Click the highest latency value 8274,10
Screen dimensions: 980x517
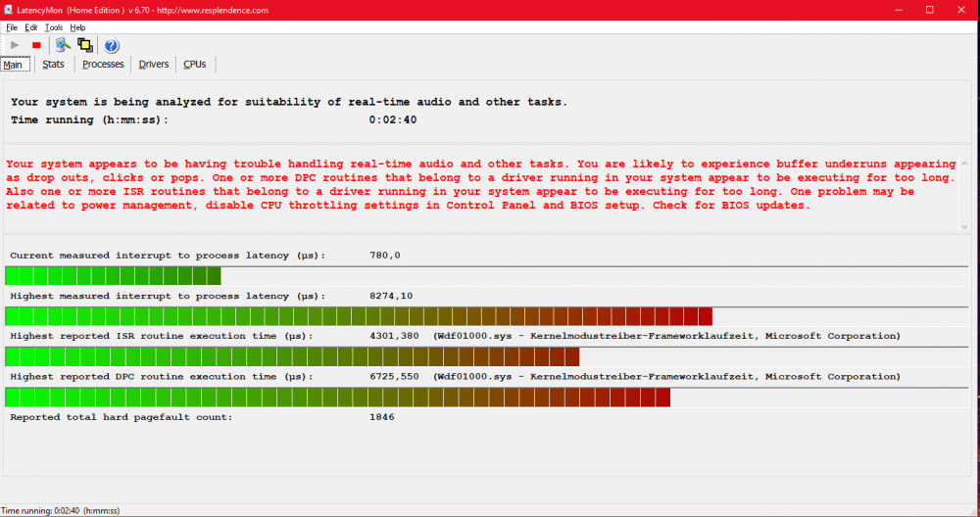tap(391, 296)
